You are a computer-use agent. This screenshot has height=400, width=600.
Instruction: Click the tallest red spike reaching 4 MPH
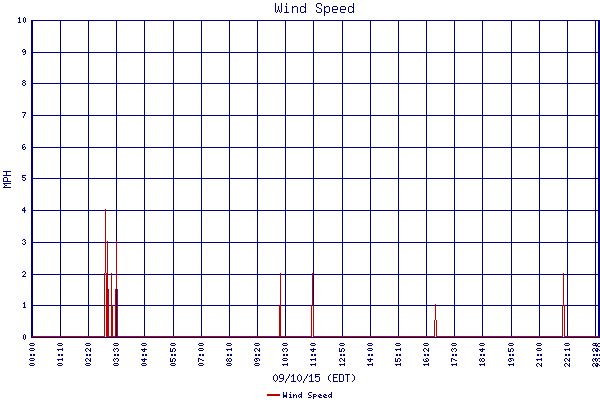click(x=105, y=273)
